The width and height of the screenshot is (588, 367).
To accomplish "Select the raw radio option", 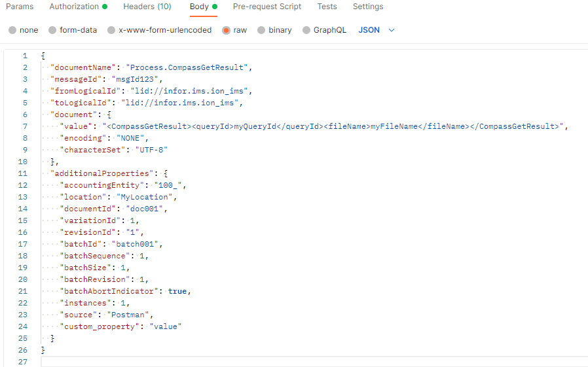I will coord(234,30).
